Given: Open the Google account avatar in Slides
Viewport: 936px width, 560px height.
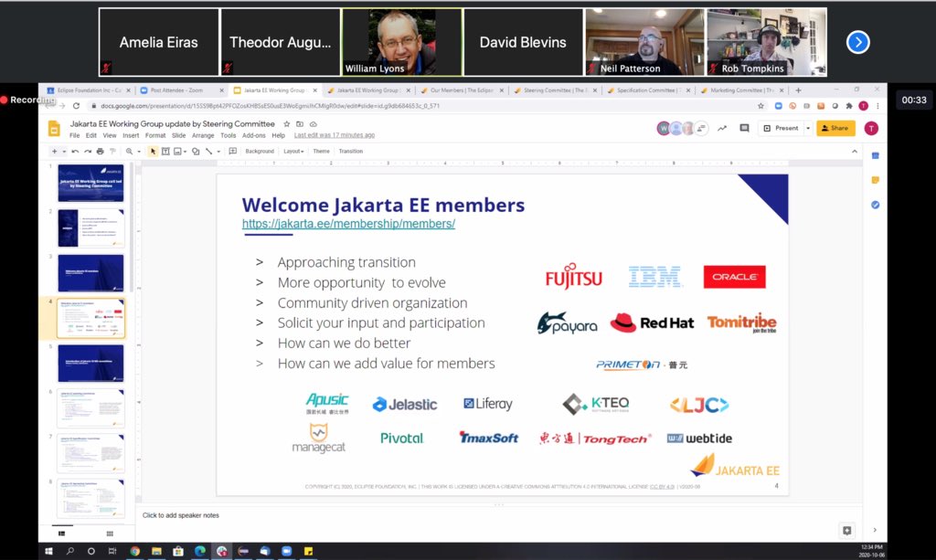Looking at the screenshot, I should click(x=871, y=128).
